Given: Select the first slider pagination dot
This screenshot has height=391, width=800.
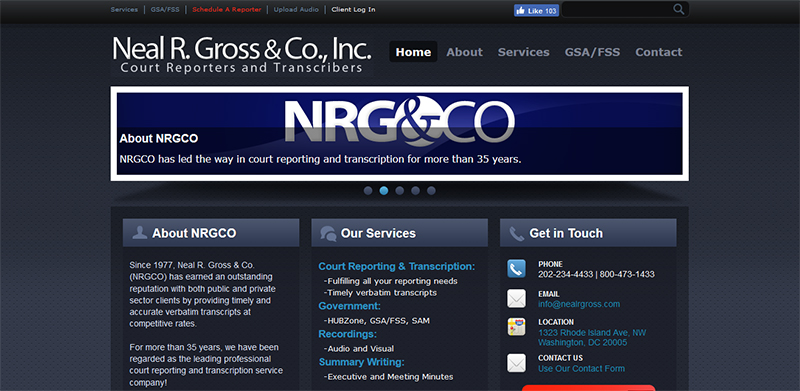Looking at the screenshot, I should coord(368,191).
